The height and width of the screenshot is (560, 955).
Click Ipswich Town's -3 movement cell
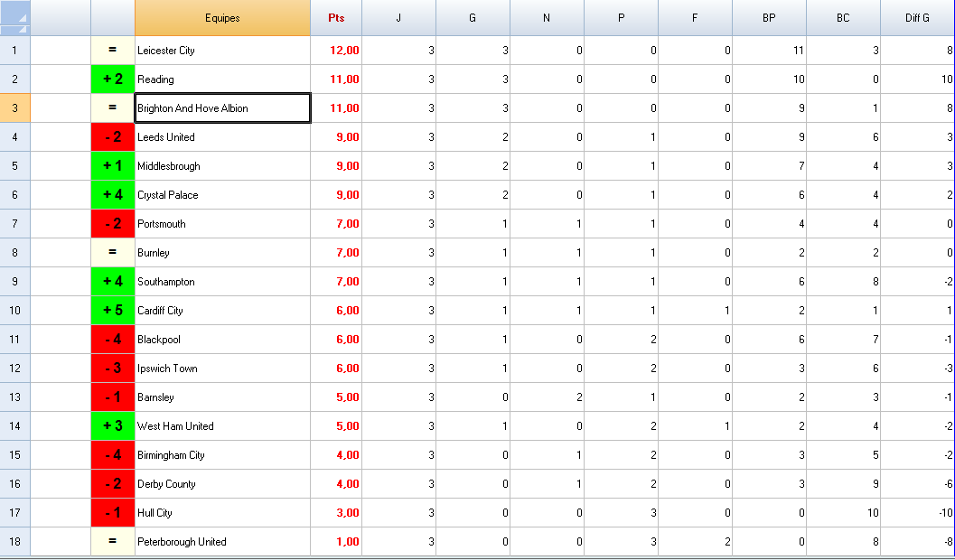pyautogui.click(x=113, y=369)
